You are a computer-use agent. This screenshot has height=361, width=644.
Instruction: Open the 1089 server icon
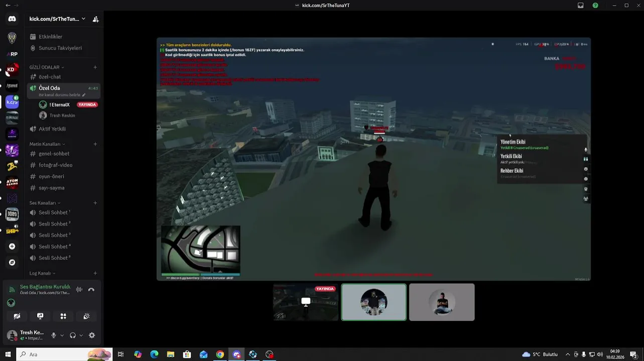[12, 214]
